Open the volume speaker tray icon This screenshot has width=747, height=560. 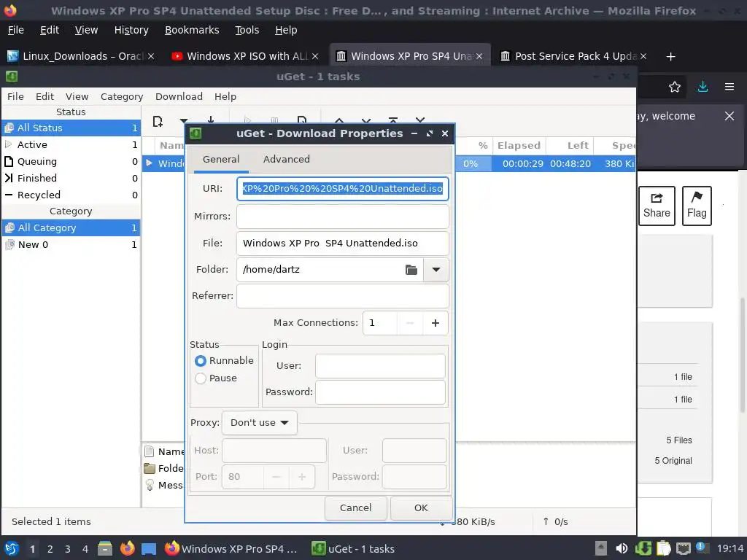click(x=622, y=548)
